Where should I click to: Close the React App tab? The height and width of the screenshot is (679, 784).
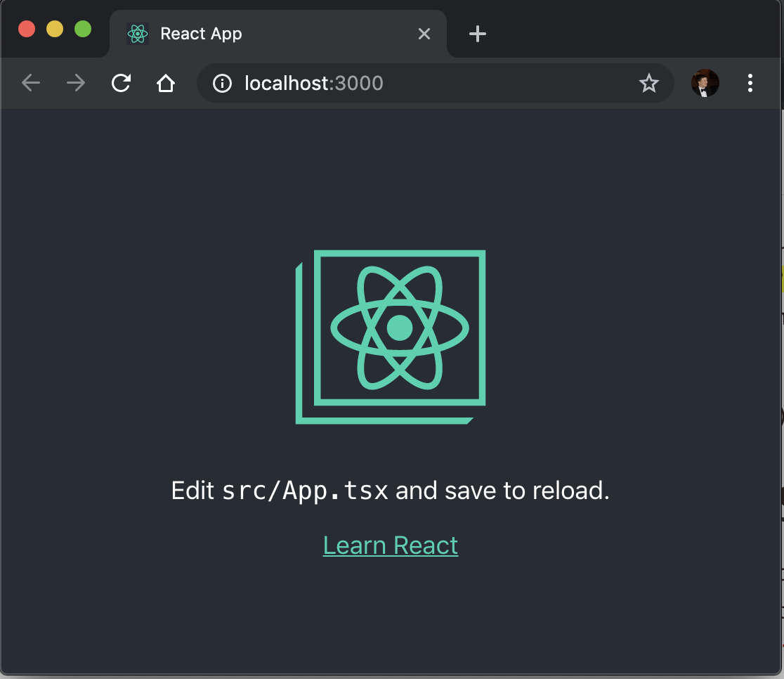click(x=424, y=34)
